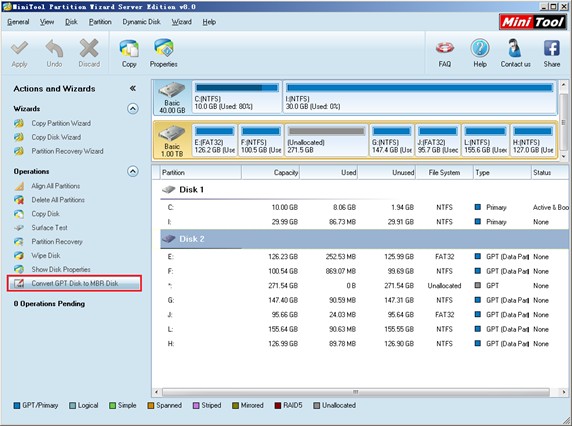This screenshot has height=426, width=572.
Task: Select Copy Disk operation
Action: click(x=45, y=214)
